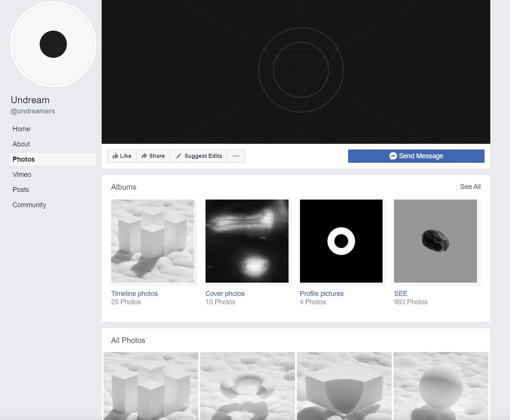Click the Share button
The height and width of the screenshot is (420, 510).
[x=153, y=156]
